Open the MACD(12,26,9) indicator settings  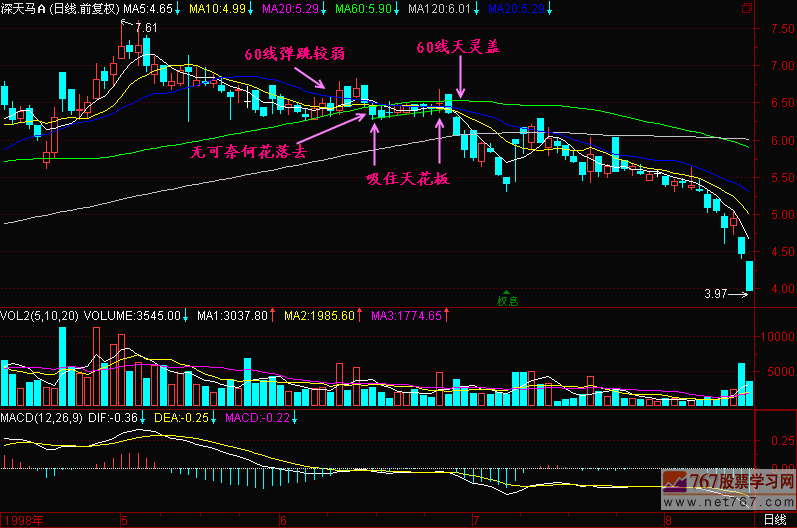[x=40, y=417]
